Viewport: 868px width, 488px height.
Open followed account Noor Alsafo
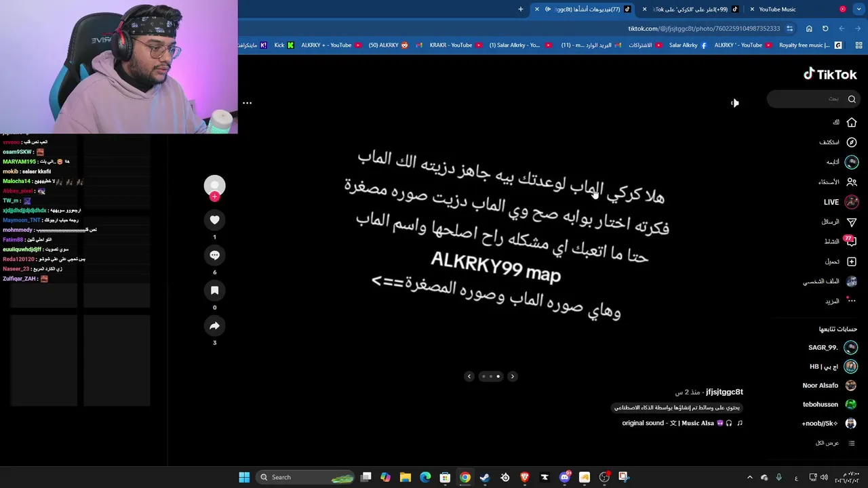(830, 386)
